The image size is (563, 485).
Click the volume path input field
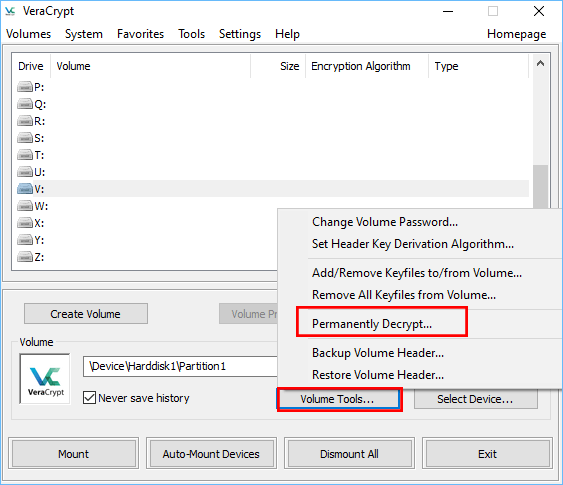point(180,366)
